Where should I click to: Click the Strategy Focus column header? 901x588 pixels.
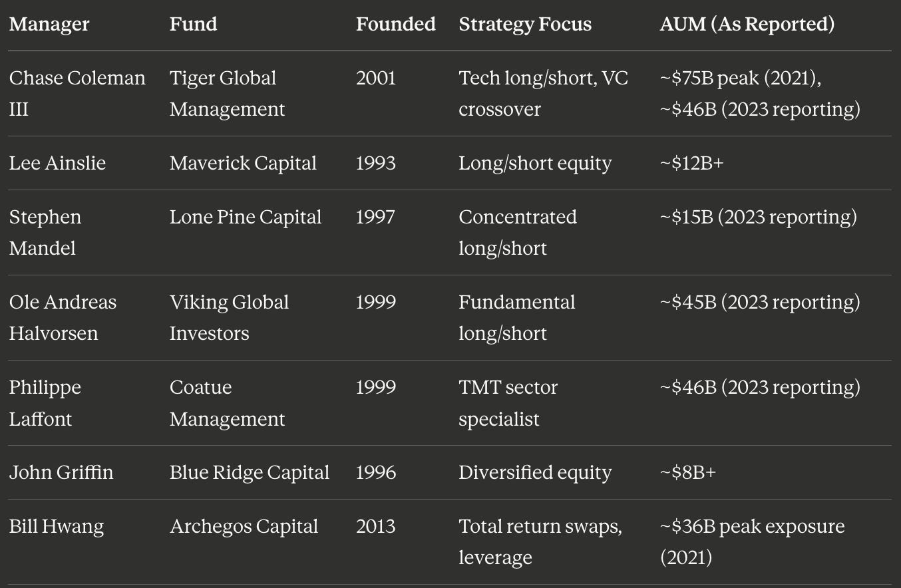[x=525, y=25]
